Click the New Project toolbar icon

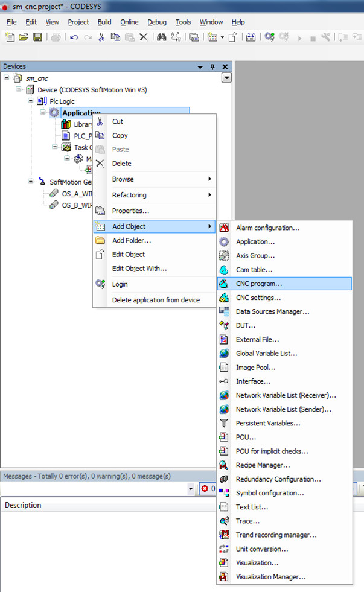pyautogui.click(x=10, y=37)
